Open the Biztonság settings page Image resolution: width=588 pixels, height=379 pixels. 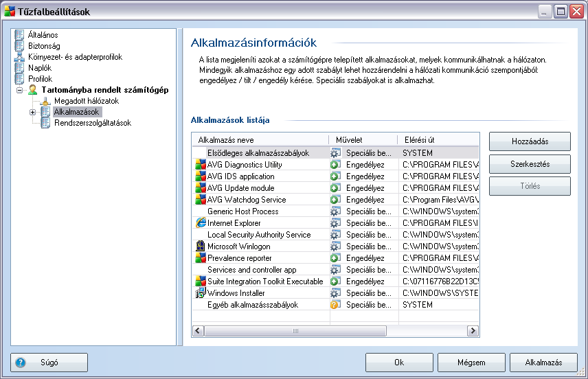pyautogui.click(x=44, y=46)
